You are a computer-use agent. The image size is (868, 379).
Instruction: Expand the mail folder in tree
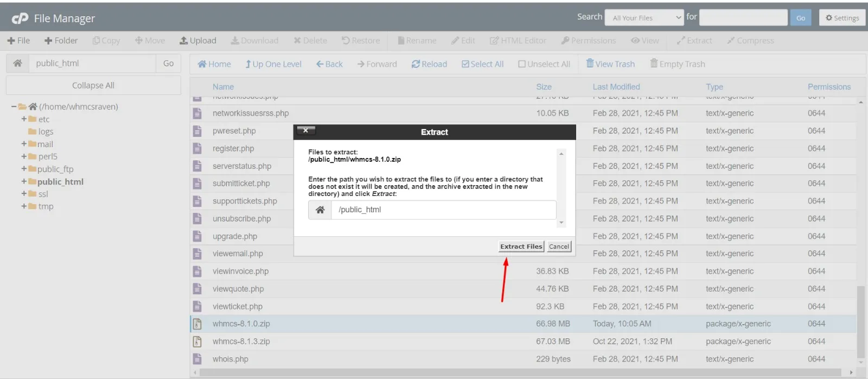coord(24,144)
